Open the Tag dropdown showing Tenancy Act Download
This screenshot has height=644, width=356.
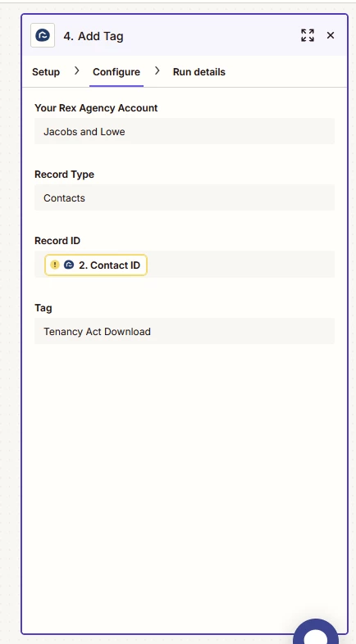185,331
